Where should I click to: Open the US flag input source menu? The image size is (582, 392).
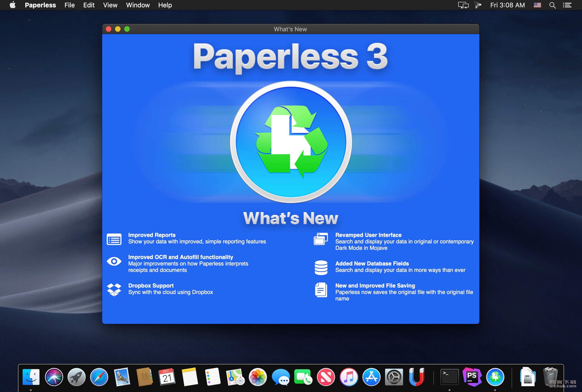[537, 5]
